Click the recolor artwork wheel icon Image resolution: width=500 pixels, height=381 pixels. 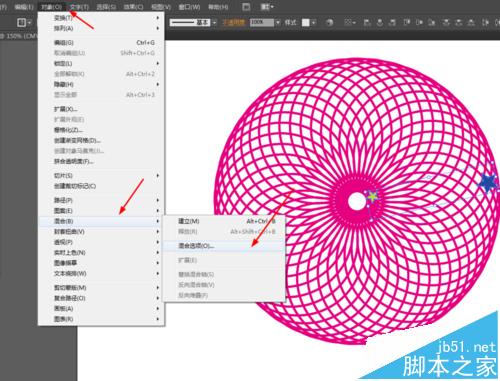pyautogui.click(x=329, y=22)
